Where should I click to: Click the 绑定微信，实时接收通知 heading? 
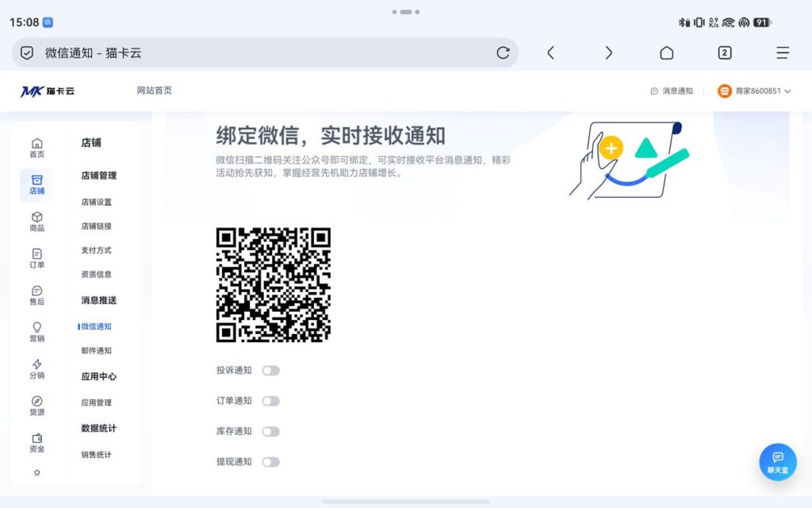tap(331, 136)
